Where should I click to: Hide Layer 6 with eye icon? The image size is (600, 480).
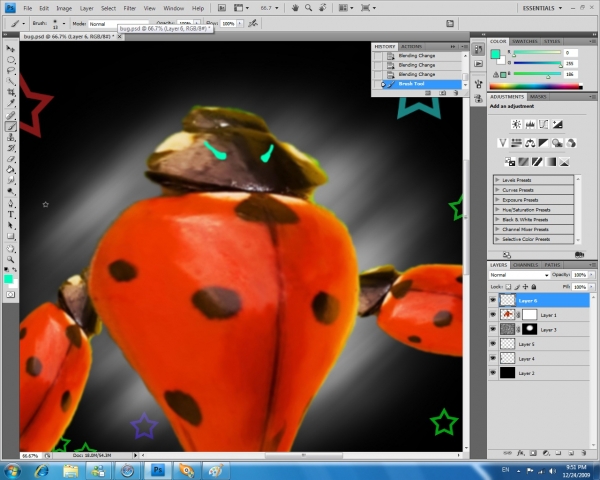coord(493,300)
